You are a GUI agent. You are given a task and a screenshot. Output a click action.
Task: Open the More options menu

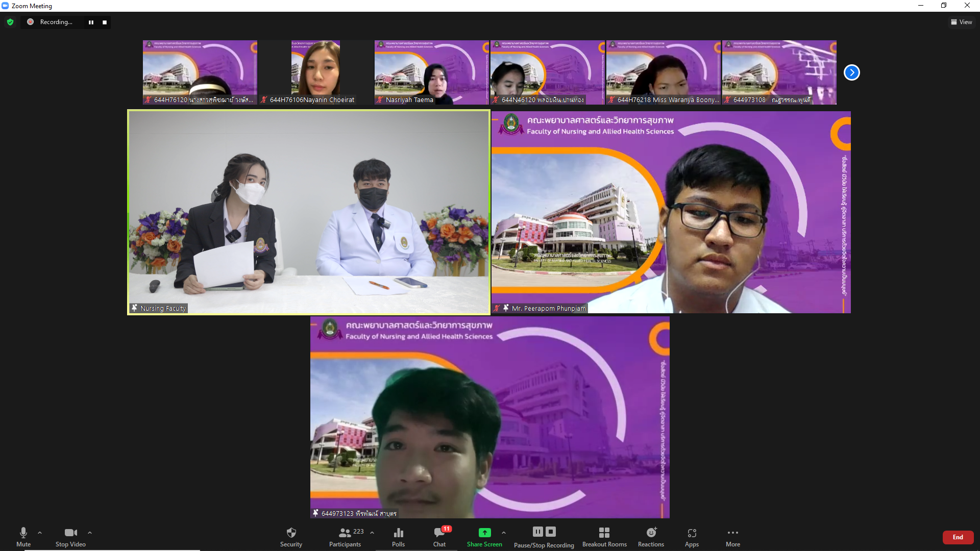pos(732,537)
